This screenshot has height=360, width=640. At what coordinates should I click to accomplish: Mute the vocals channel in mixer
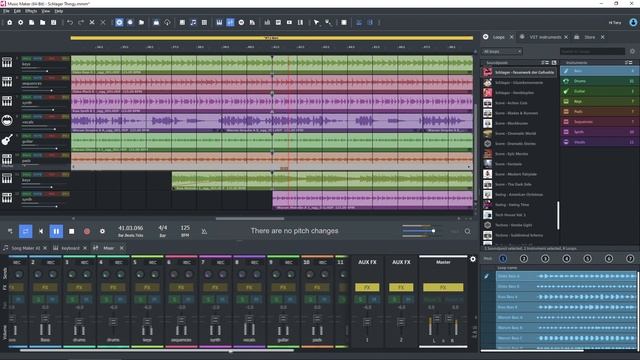point(256,300)
